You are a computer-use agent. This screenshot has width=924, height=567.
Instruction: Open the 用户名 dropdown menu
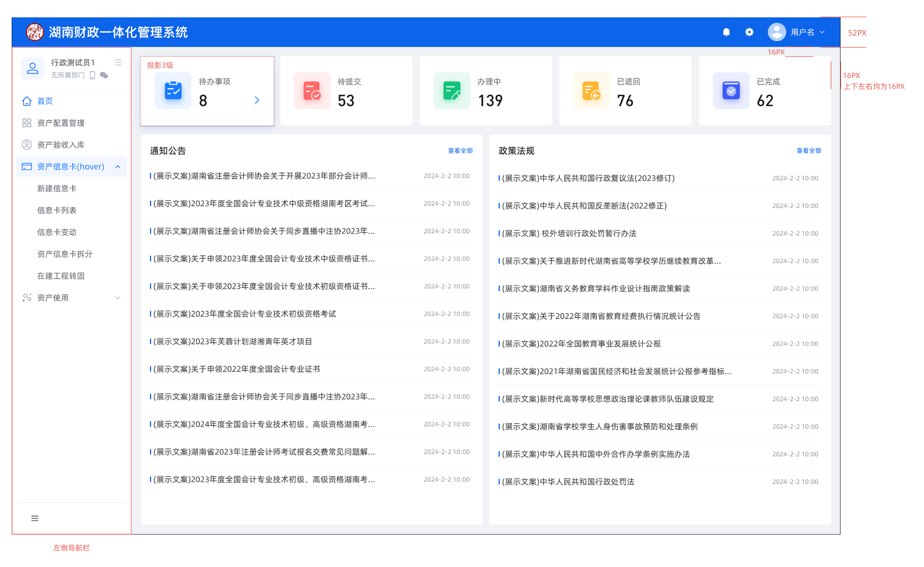click(x=822, y=32)
